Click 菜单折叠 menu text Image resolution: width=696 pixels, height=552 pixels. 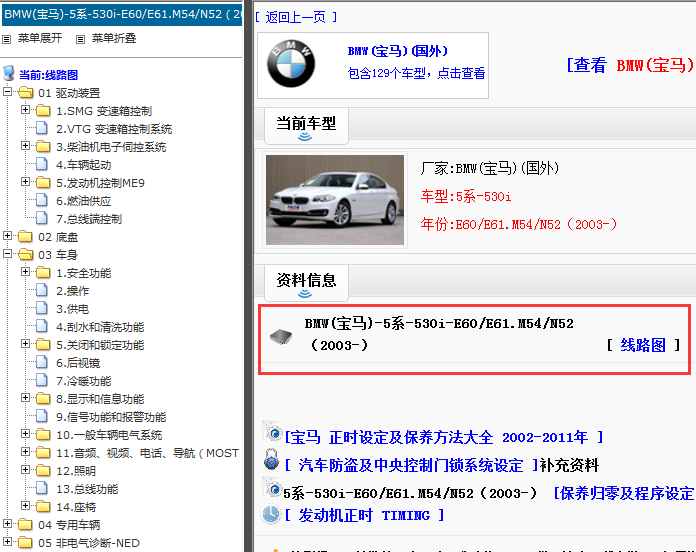coord(114,38)
